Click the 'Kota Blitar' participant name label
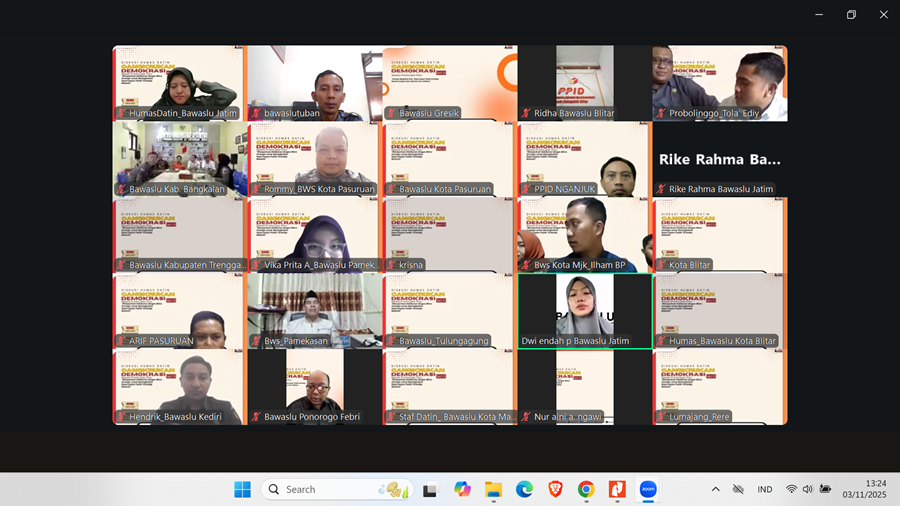This screenshot has width=900, height=506. (x=689, y=264)
